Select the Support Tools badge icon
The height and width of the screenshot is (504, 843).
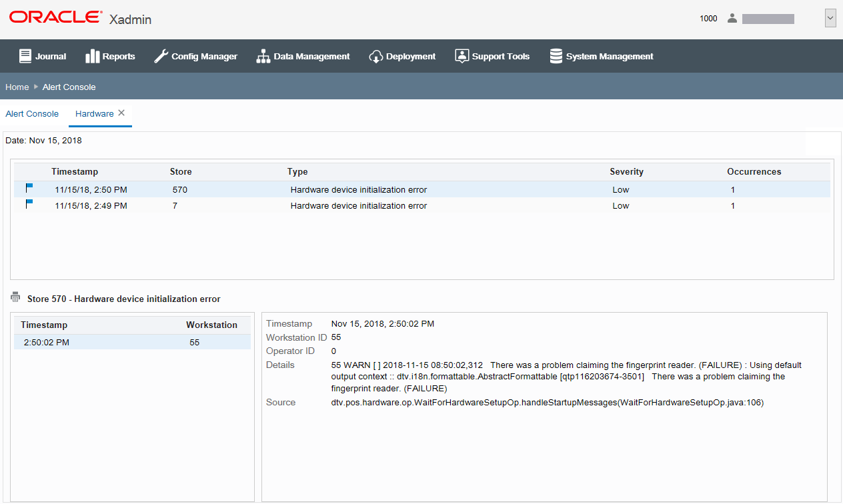462,56
